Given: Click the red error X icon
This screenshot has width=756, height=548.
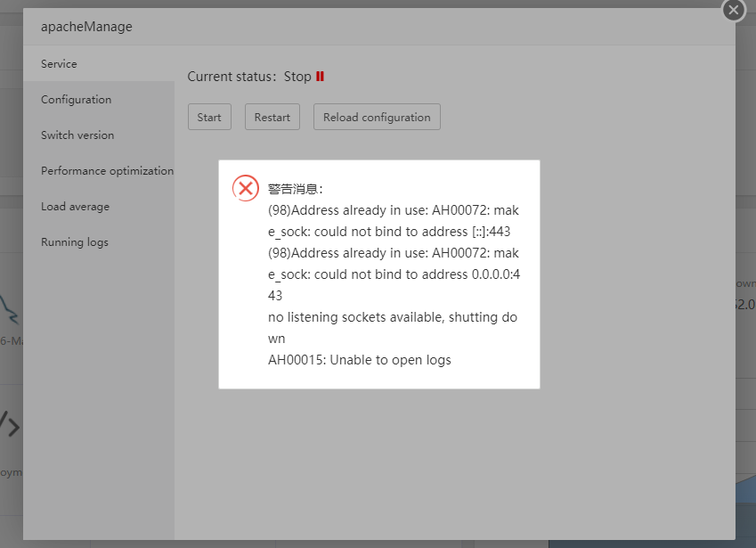Looking at the screenshot, I should (x=246, y=188).
